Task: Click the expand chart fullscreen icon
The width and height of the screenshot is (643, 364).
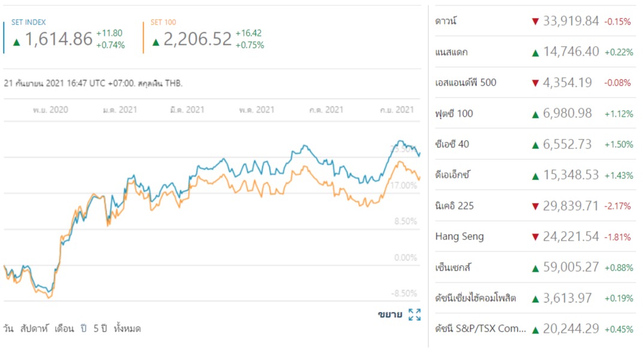Action: [x=415, y=314]
